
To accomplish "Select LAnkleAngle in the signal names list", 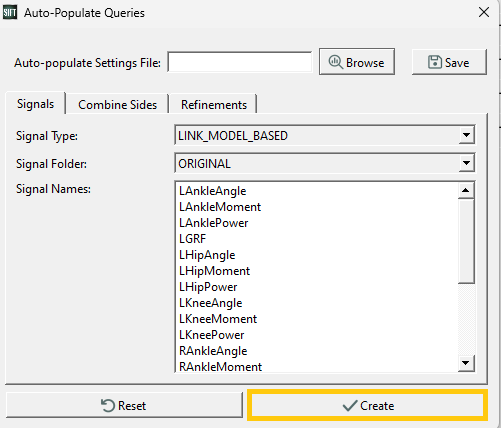I will [x=212, y=191].
